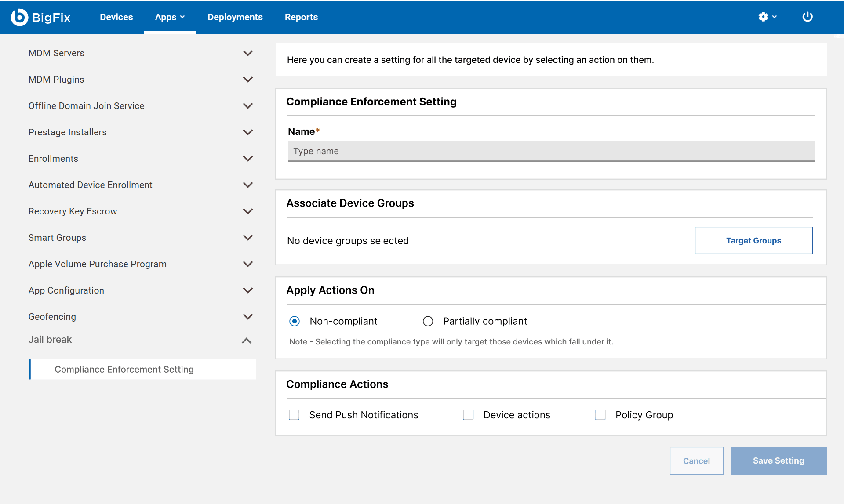The image size is (844, 504).
Task: Open the Devices tab
Action: click(x=116, y=17)
